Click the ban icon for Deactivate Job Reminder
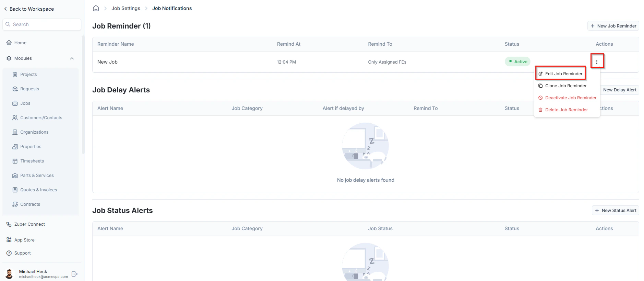The width and height of the screenshot is (644, 281). 540,98
